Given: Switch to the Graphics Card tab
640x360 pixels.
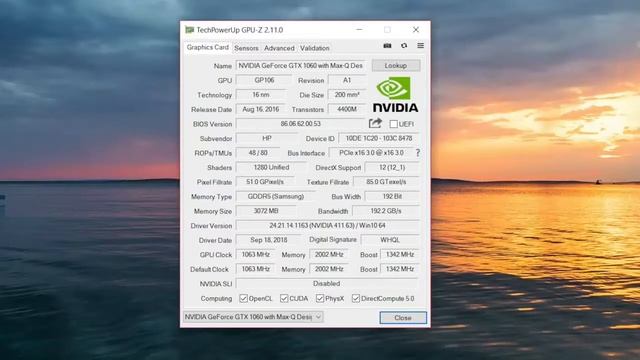Looking at the screenshot, I should click(208, 47).
